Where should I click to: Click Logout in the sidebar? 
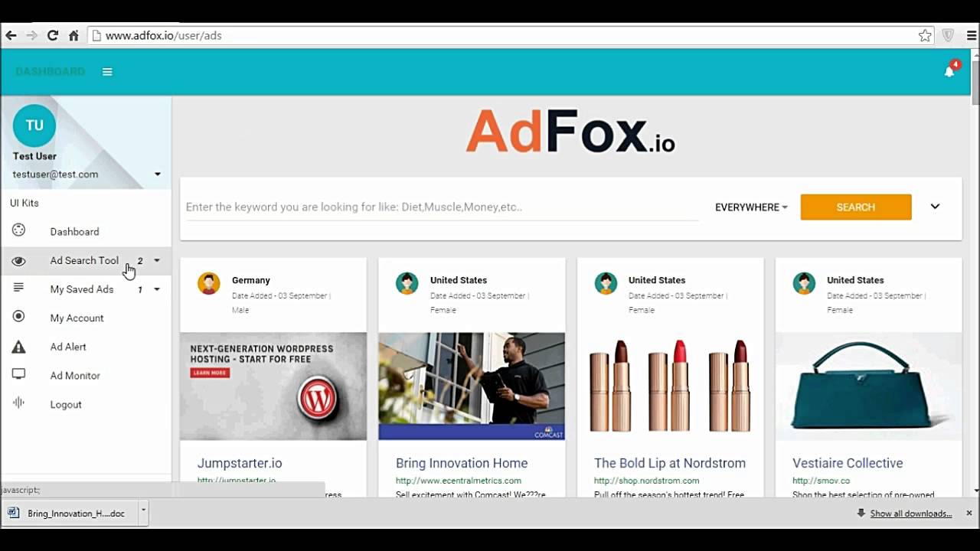pos(66,405)
